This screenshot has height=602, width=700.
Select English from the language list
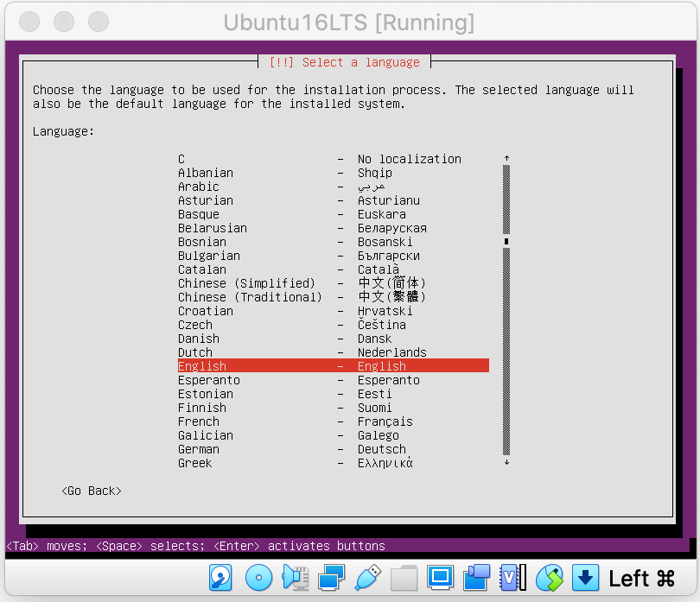[333, 366]
